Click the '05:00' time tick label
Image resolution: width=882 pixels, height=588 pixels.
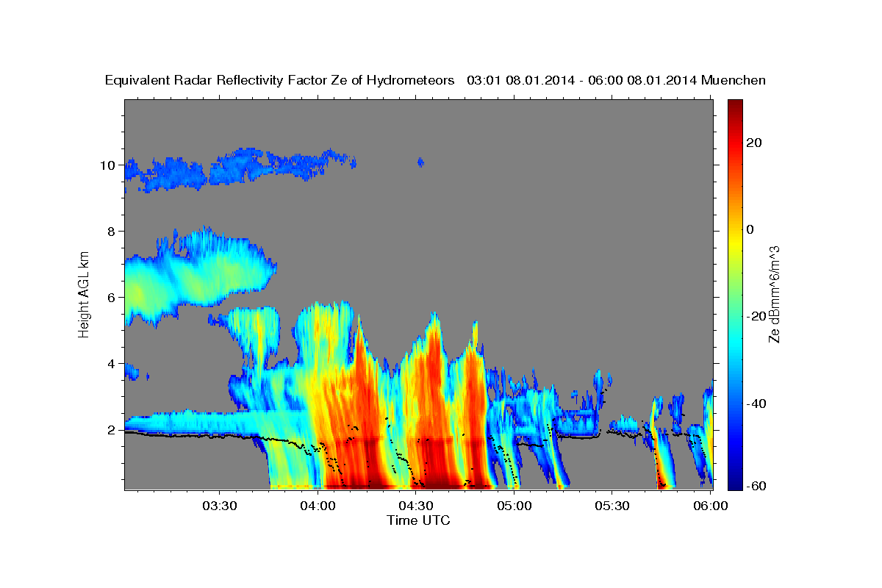[514, 506]
